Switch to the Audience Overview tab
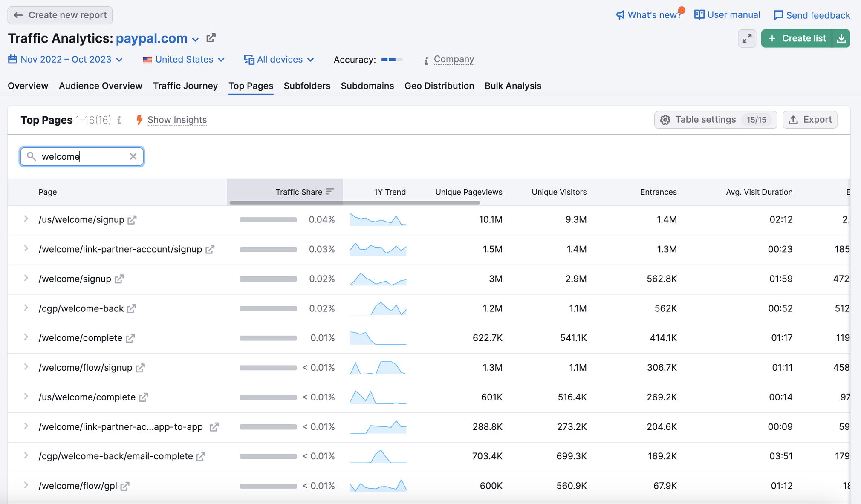Image resolution: width=861 pixels, height=504 pixels. coord(101,86)
